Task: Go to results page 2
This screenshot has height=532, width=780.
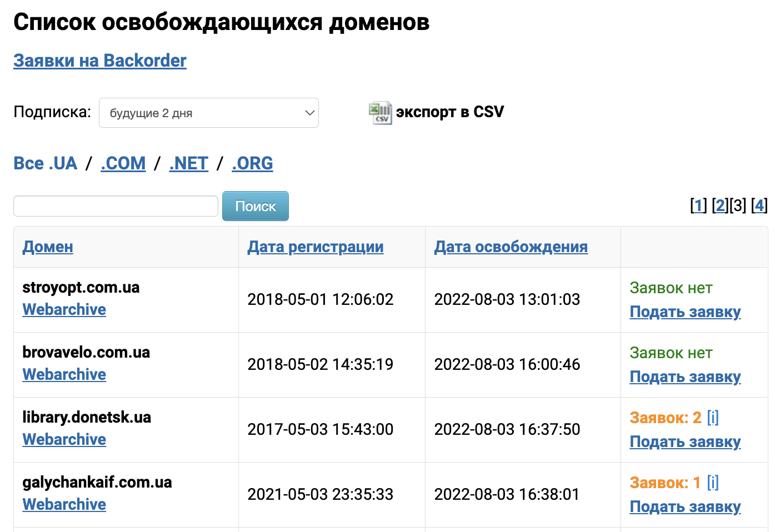Action: click(720, 205)
